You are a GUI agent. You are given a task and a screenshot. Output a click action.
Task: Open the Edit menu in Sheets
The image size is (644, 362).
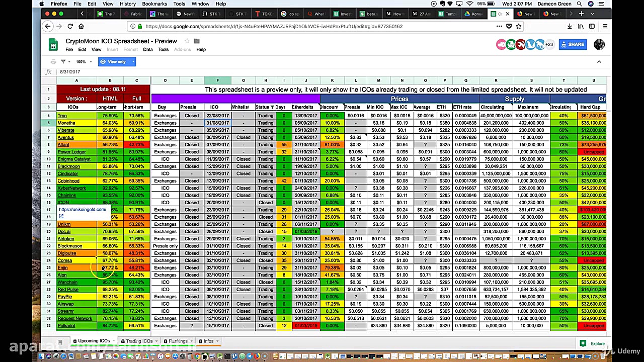pos(82,50)
